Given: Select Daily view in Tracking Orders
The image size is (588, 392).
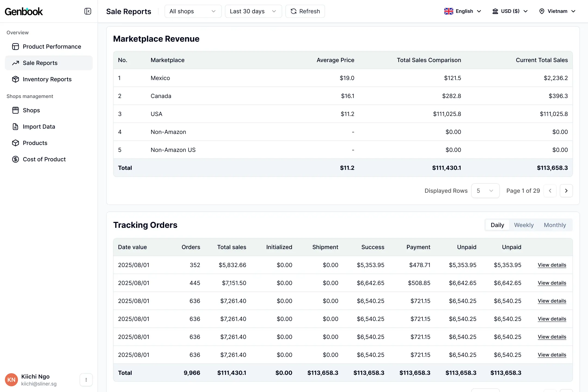Looking at the screenshot, I should (497, 225).
